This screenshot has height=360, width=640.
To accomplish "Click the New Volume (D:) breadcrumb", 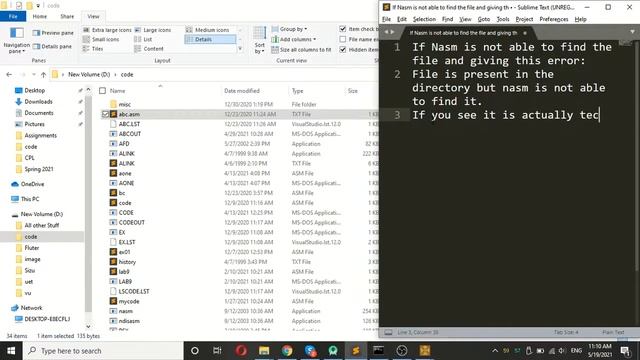I will click(x=89, y=75).
